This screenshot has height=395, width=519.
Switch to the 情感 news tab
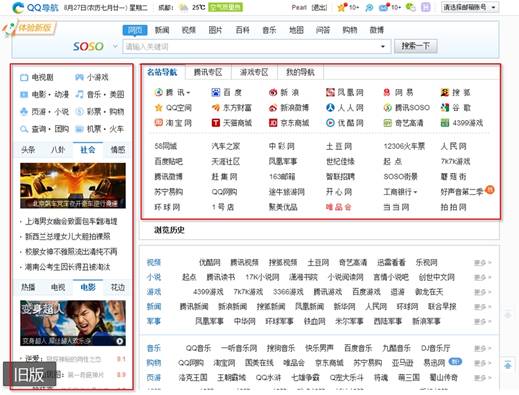(x=117, y=150)
